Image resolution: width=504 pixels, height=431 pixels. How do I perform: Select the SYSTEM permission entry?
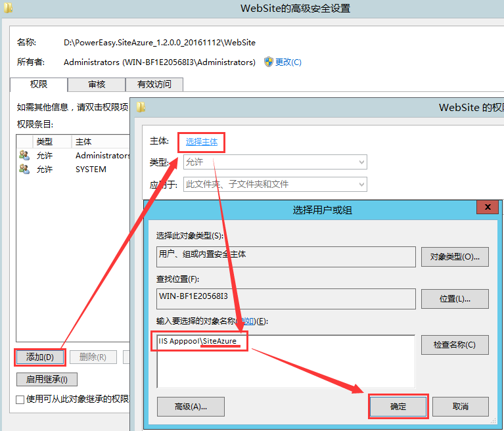pos(74,169)
